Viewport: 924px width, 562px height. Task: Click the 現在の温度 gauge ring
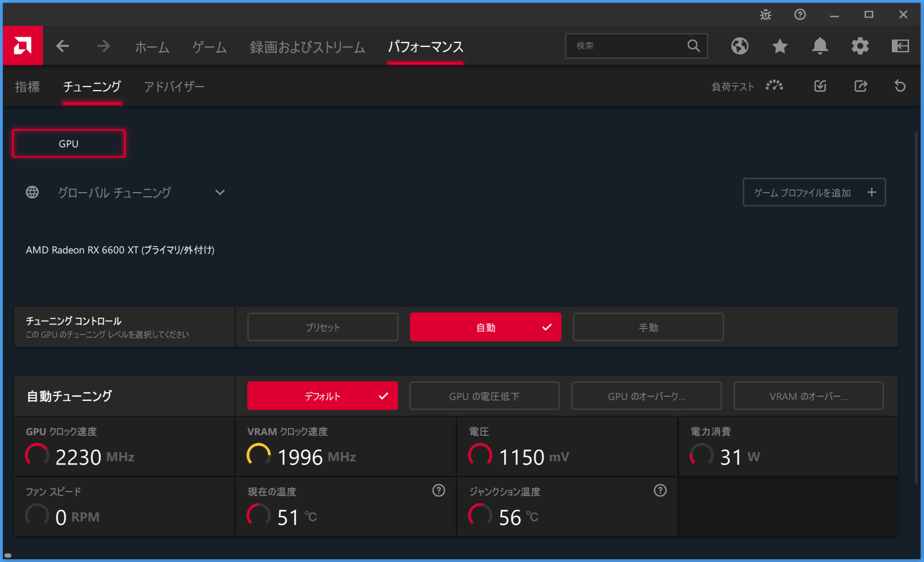point(259,515)
